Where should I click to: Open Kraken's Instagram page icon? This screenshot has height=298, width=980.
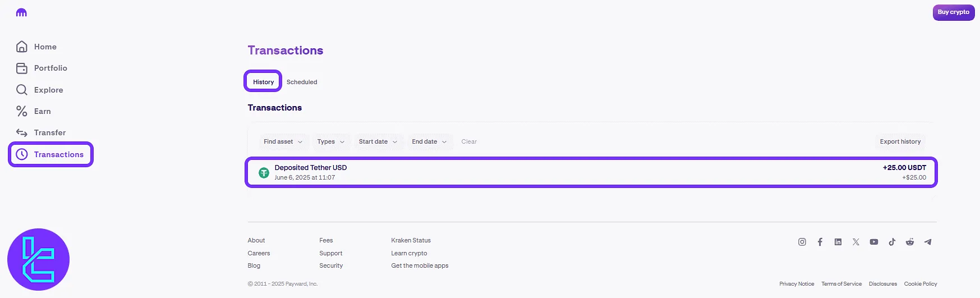click(802, 242)
